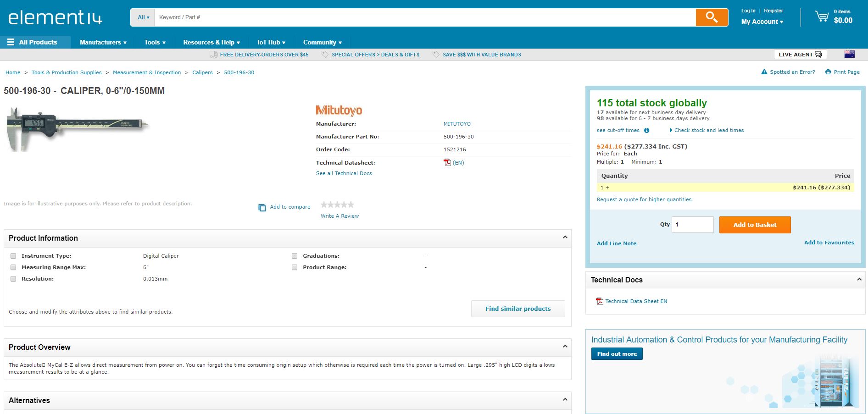Open the All category search dropdown
Image resolution: width=868 pixels, height=414 pixels.
coord(143,17)
